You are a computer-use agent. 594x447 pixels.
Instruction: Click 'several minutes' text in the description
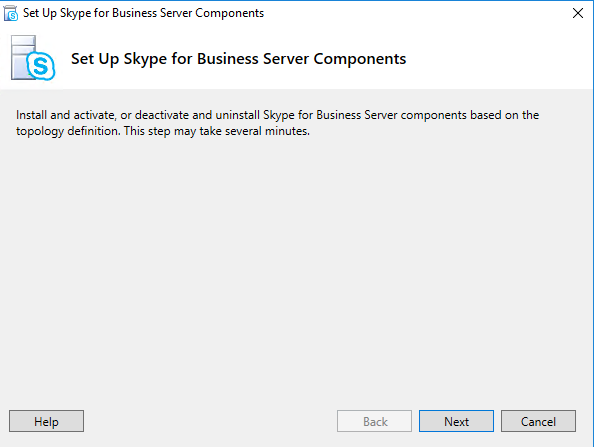tap(267, 131)
